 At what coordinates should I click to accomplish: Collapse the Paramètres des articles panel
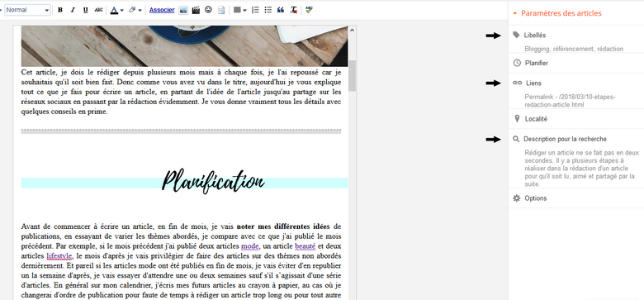[x=515, y=13]
